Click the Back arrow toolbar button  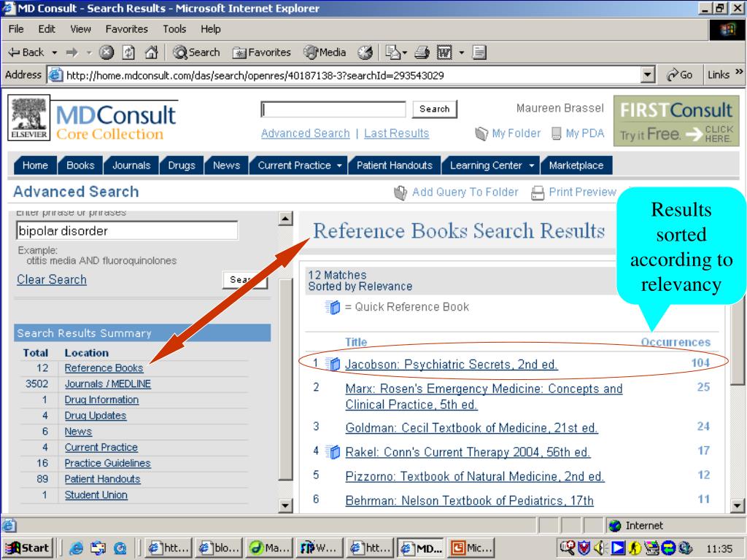tap(26, 52)
